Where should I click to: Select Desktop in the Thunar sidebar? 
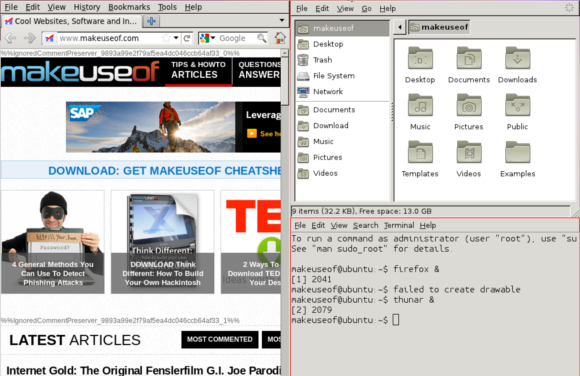click(342, 44)
